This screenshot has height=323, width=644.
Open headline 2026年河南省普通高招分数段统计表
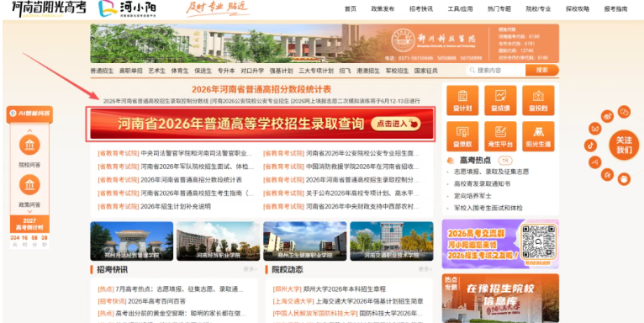coord(261,90)
